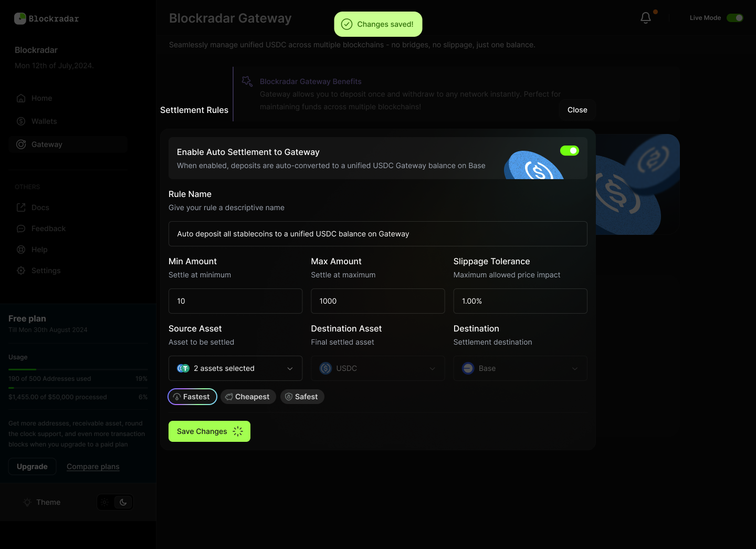The image size is (756, 549).
Task: Click the loading spinner on Save Changes
Action: [x=238, y=431]
